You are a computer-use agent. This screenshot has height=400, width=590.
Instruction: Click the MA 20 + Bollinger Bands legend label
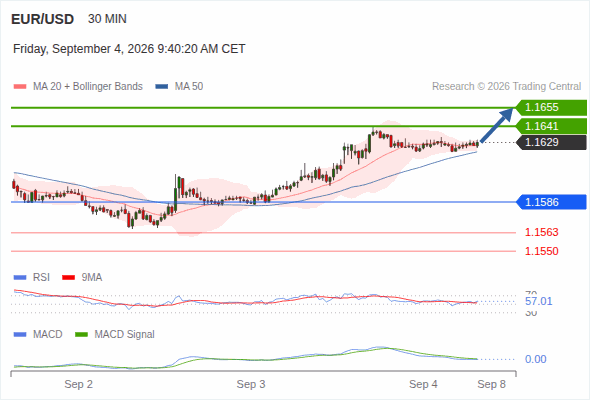88,87
